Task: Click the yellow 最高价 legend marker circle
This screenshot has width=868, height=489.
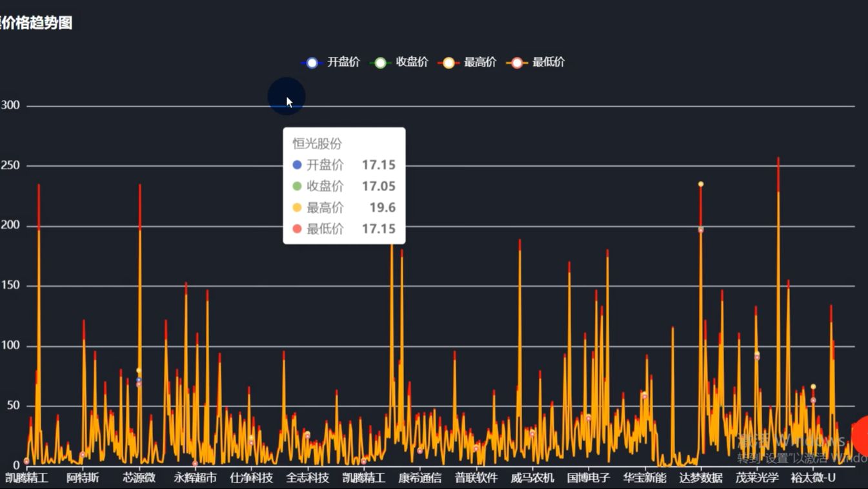Action: click(449, 63)
